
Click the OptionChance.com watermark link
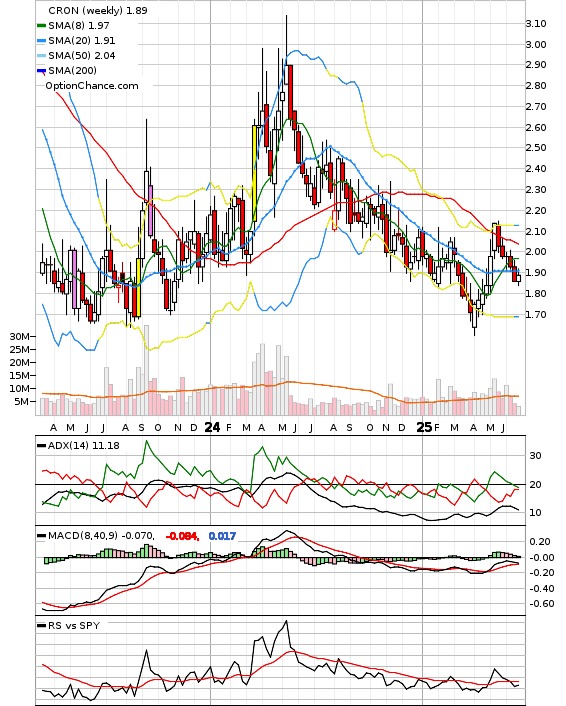coord(92,86)
